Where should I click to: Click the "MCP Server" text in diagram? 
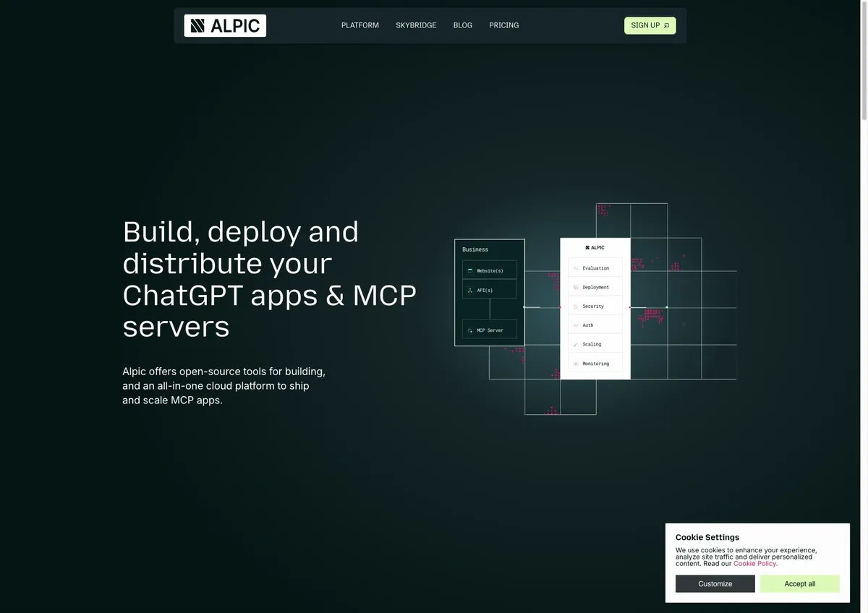(490, 330)
